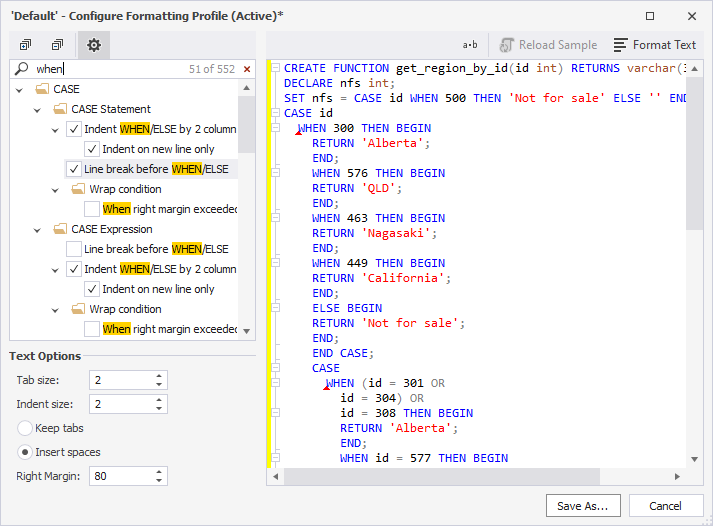
Task: Click the 'Nagasaki' string in code
Action: click(x=396, y=233)
